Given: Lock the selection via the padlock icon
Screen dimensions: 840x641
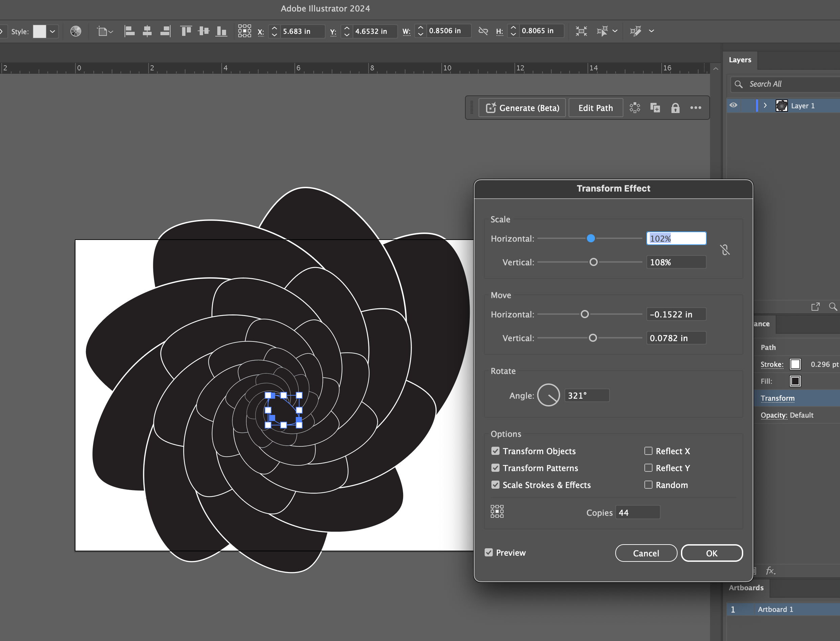Looking at the screenshot, I should click(x=676, y=108).
